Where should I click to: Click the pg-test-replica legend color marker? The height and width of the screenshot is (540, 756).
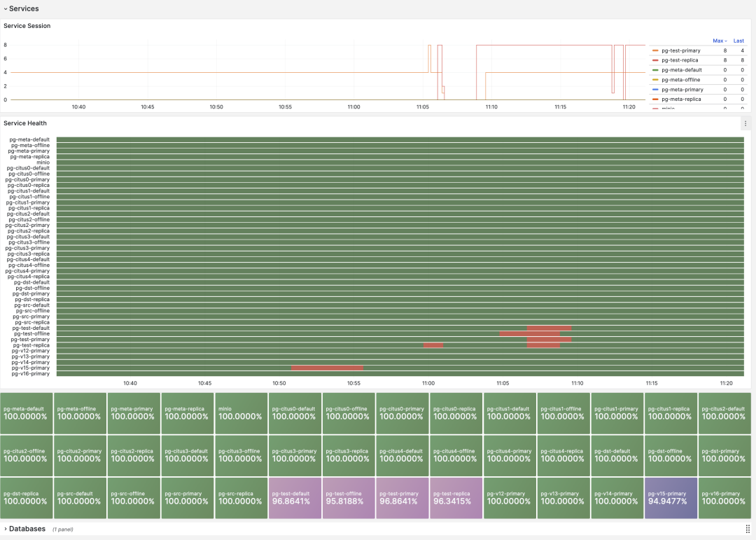pyautogui.click(x=655, y=60)
